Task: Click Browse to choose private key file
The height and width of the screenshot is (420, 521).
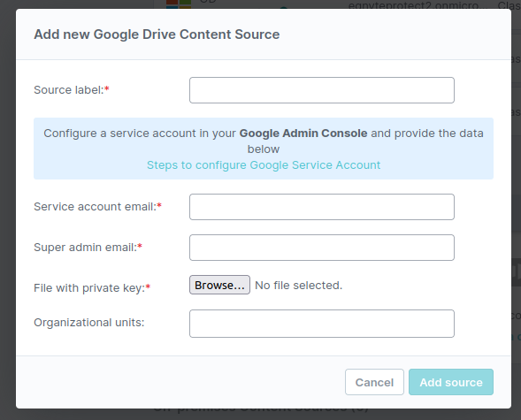Action: [x=219, y=285]
